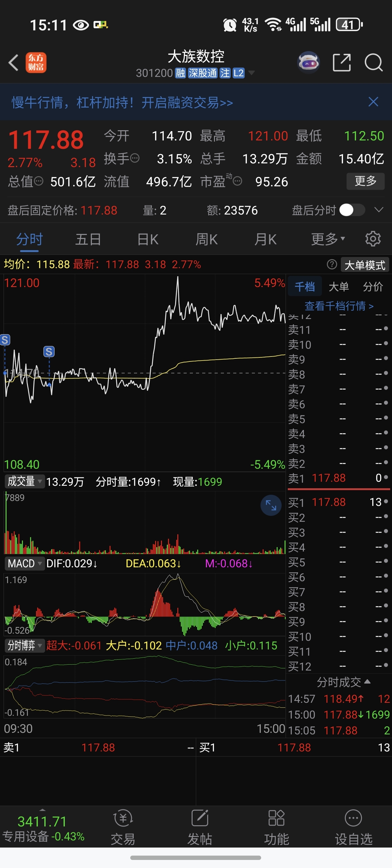Tap the 注 badge
392x868 pixels.
225,73
